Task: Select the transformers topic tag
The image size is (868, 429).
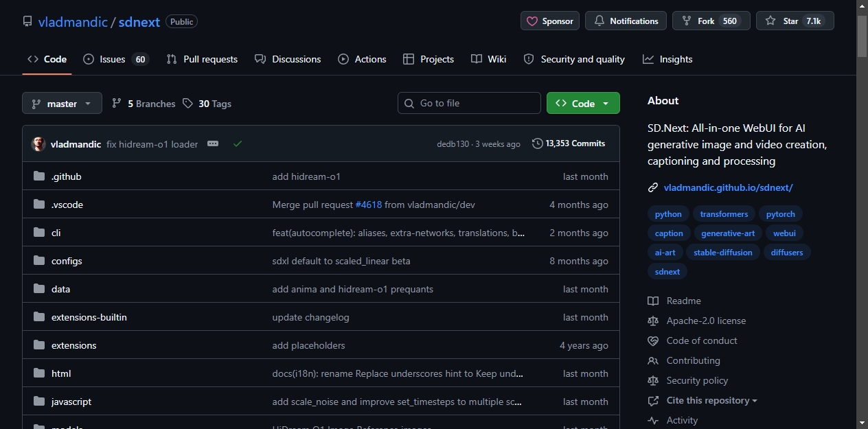Action: (x=724, y=214)
